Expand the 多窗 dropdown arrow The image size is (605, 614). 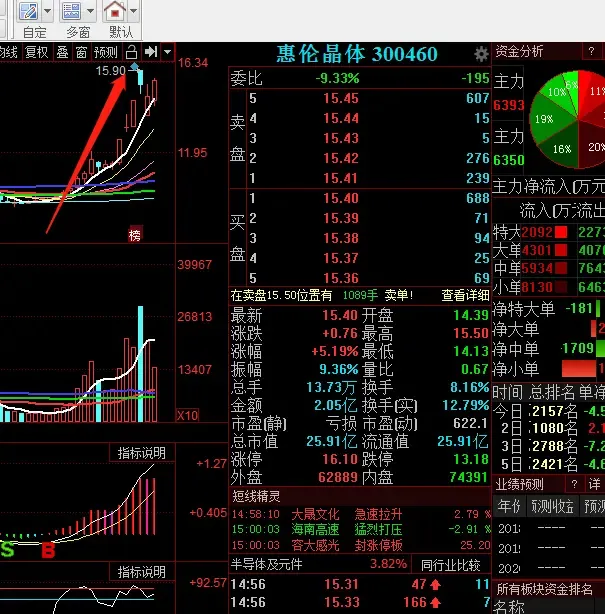[90, 11]
